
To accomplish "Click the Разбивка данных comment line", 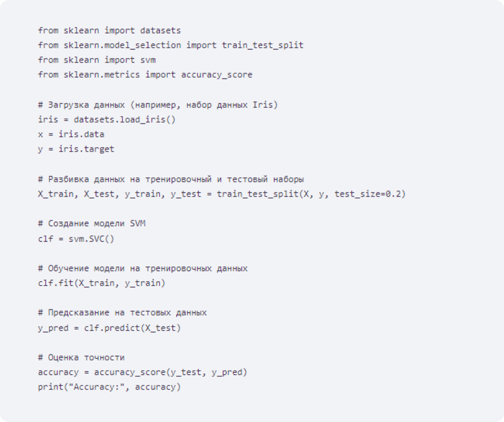I will 171,179.
